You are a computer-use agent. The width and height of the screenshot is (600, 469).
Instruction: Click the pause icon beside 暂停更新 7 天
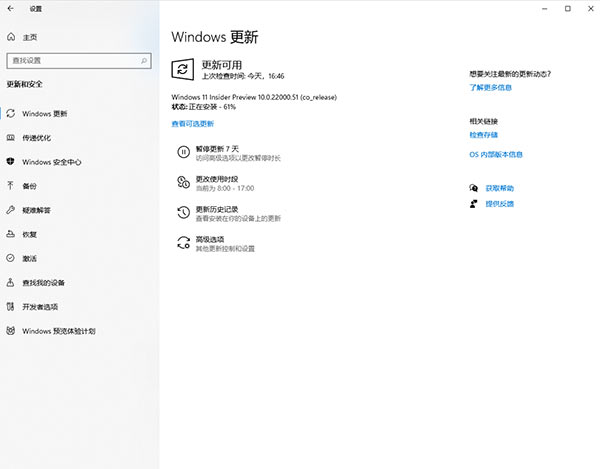(x=183, y=152)
